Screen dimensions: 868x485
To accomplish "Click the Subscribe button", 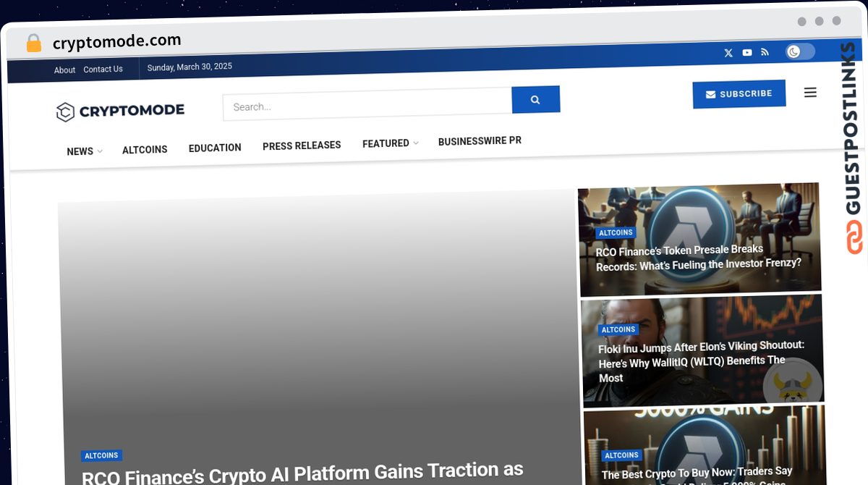I will [739, 94].
